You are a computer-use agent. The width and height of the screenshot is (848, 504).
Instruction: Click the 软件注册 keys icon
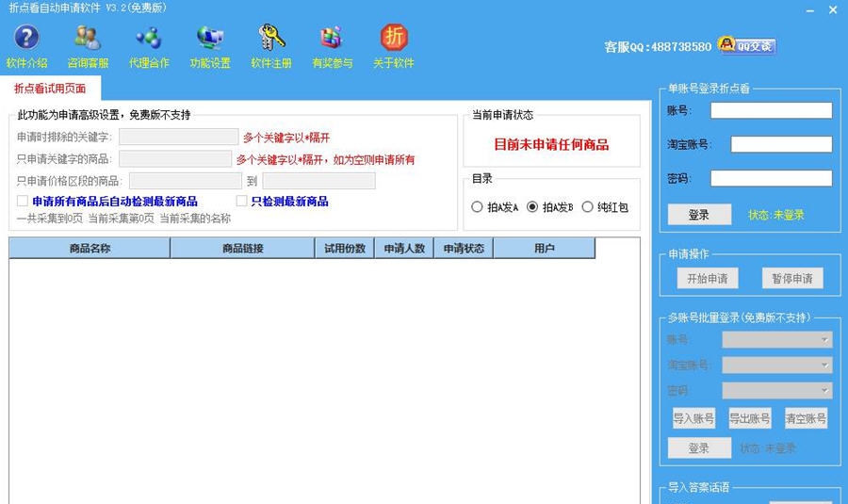point(271,38)
